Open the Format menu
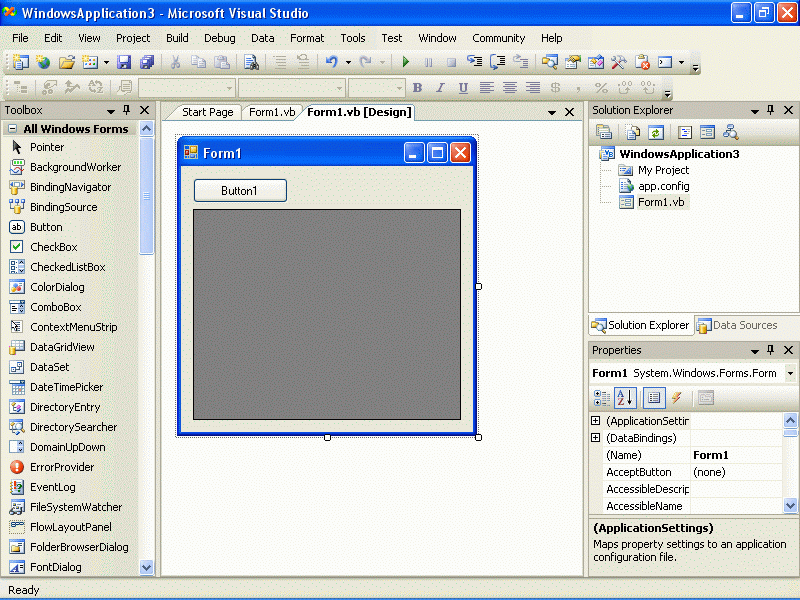This screenshot has width=800, height=600. pos(307,38)
